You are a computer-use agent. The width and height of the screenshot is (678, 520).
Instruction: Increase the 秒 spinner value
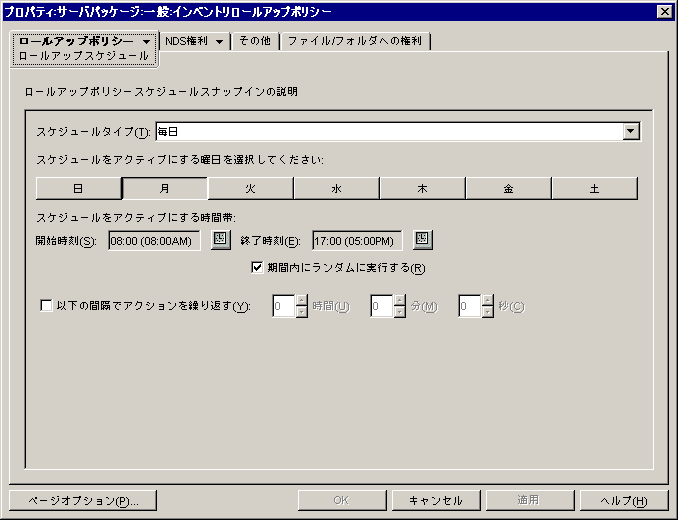[x=488, y=300]
